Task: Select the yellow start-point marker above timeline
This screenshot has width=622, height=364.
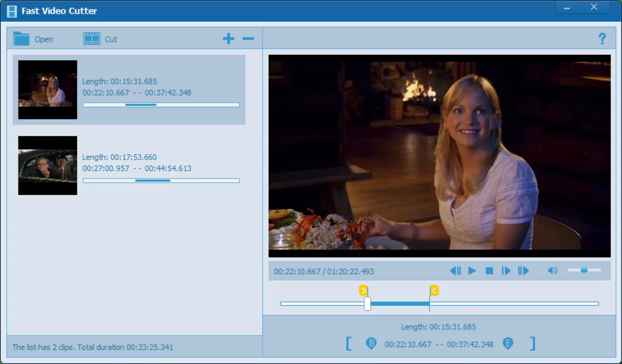Action: 364,290
